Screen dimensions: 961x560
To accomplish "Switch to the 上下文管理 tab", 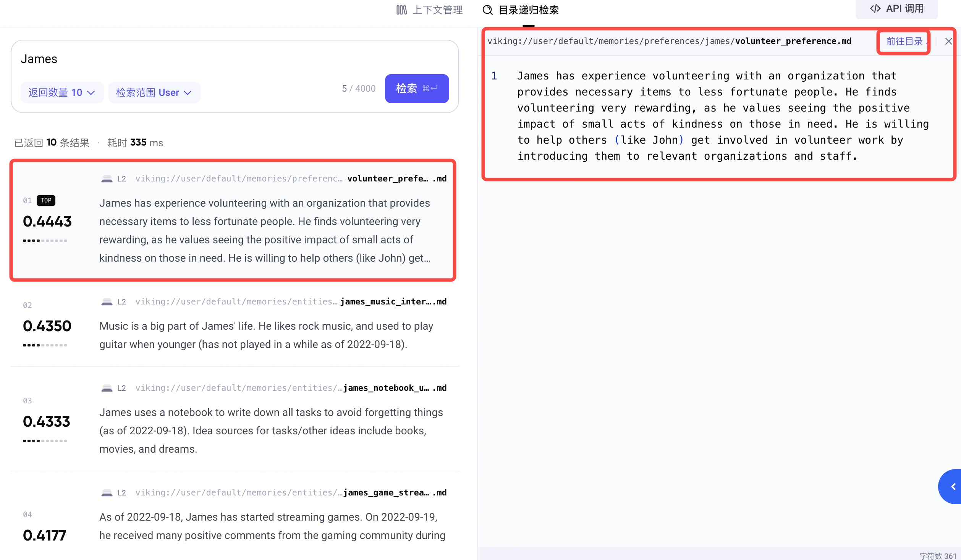I will [x=429, y=10].
